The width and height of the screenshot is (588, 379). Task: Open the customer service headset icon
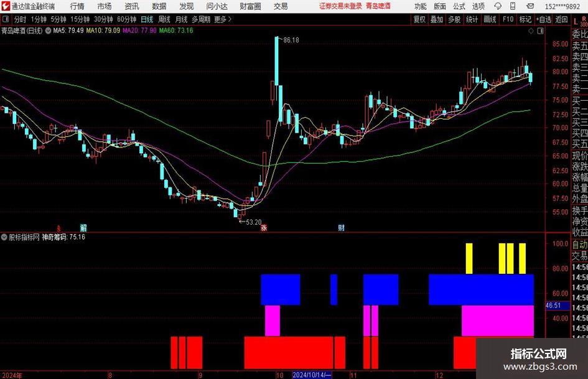498,6
